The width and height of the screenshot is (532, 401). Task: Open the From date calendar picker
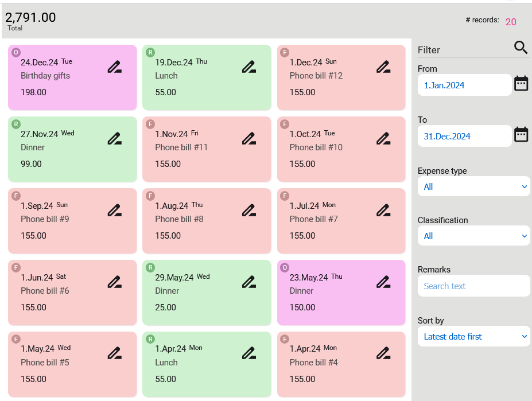point(521,83)
